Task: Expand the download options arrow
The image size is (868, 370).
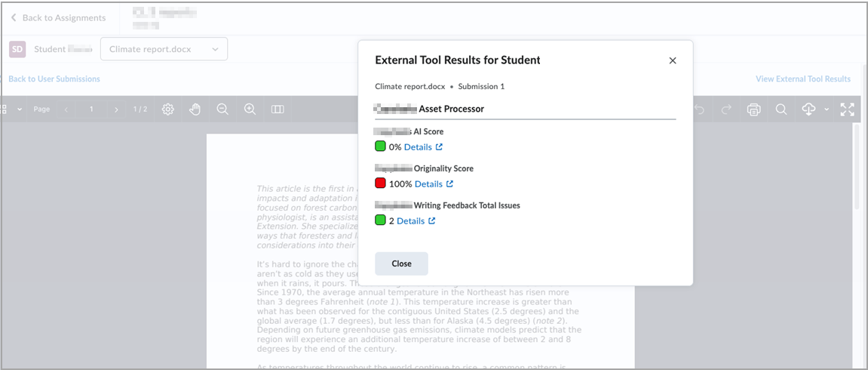Action: [x=827, y=109]
